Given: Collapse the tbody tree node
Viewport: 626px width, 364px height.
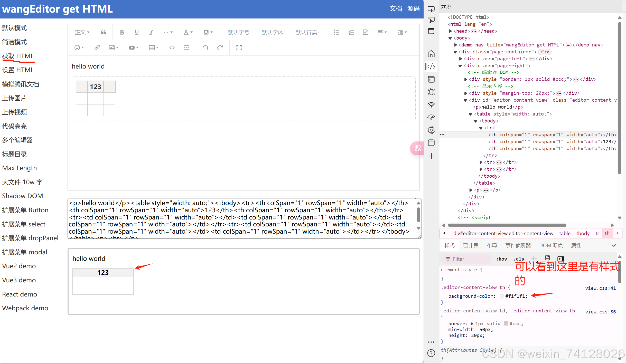Looking at the screenshot, I should (475, 121).
